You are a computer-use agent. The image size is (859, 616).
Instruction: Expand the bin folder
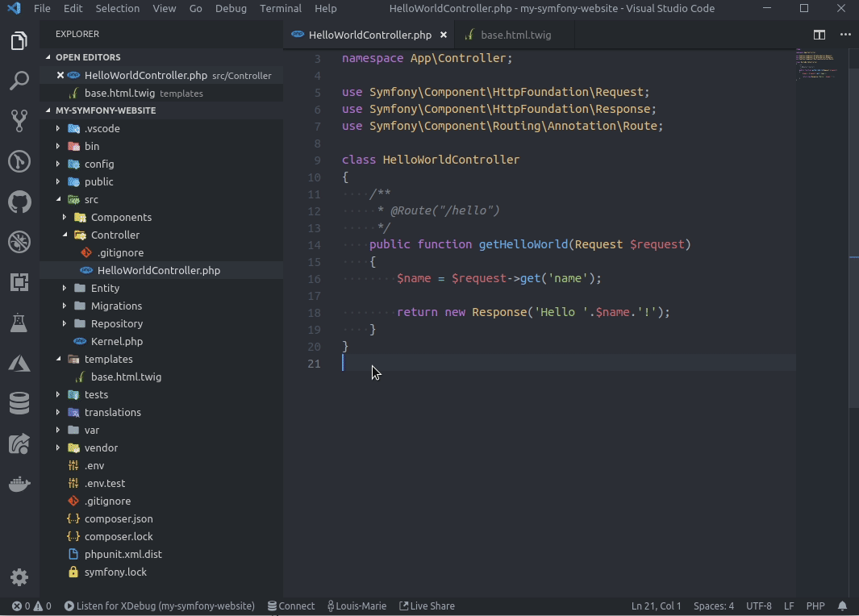point(58,146)
